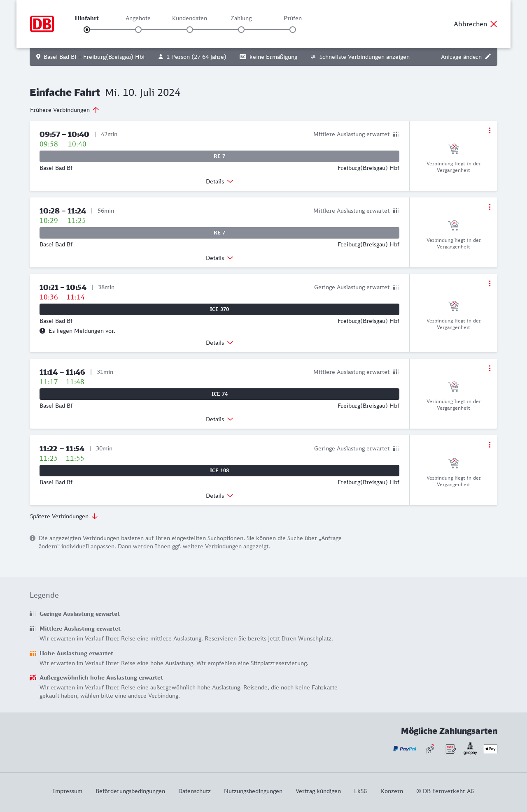The height and width of the screenshot is (812, 527).
Task: Click the ICE 74 route bar
Action: [219, 394]
